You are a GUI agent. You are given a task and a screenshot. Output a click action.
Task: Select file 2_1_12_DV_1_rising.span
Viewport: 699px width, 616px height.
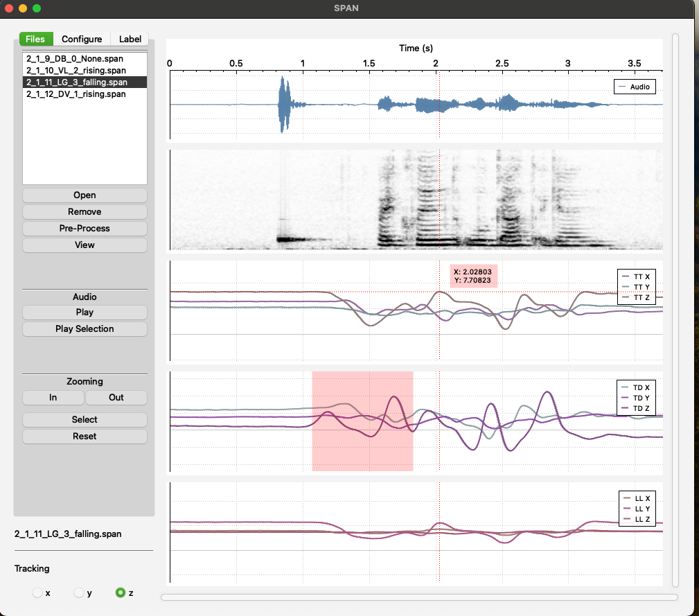(x=85, y=94)
